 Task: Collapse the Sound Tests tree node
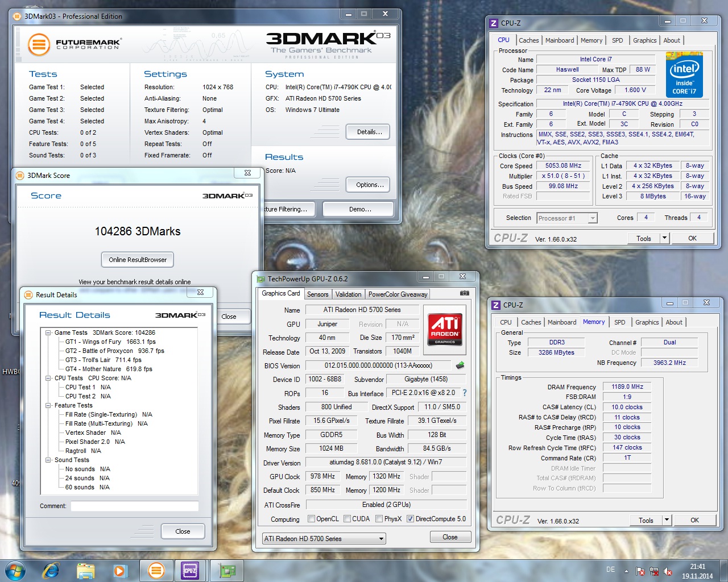tap(49, 460)
